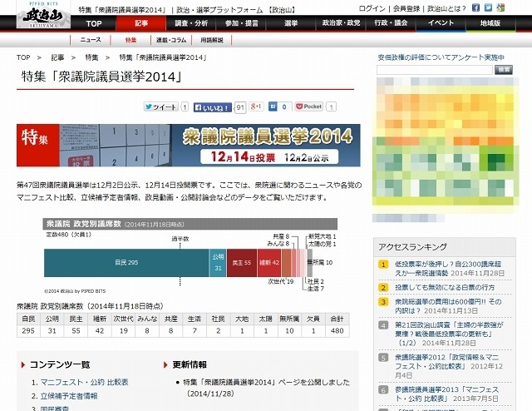Open the 記事 tab in main navigation

142,24
